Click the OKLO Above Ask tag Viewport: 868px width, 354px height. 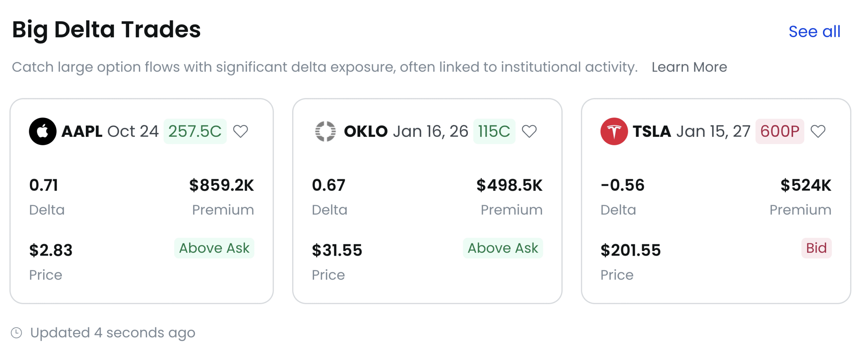pyautogui.click(x=502, y=248)
